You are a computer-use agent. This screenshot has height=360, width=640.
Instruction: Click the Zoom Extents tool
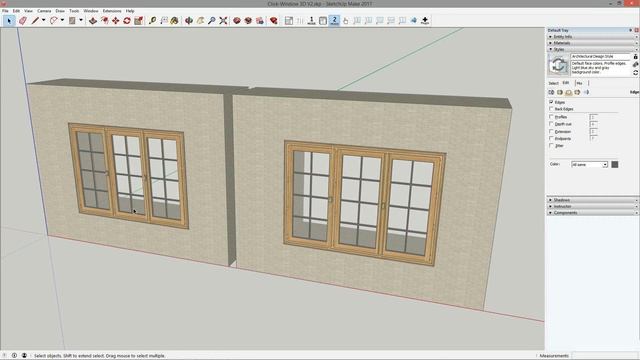tap(223, 20)
